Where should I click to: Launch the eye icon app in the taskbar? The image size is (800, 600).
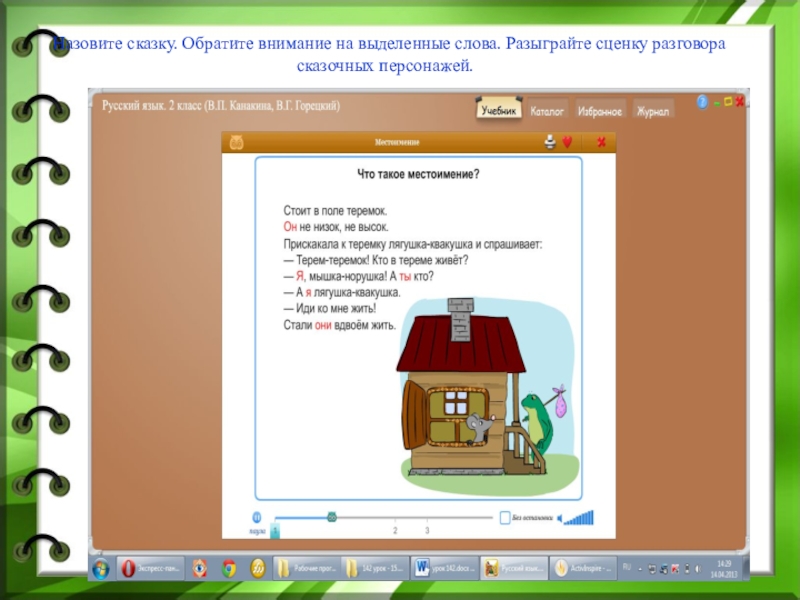[x=199, y=568]
